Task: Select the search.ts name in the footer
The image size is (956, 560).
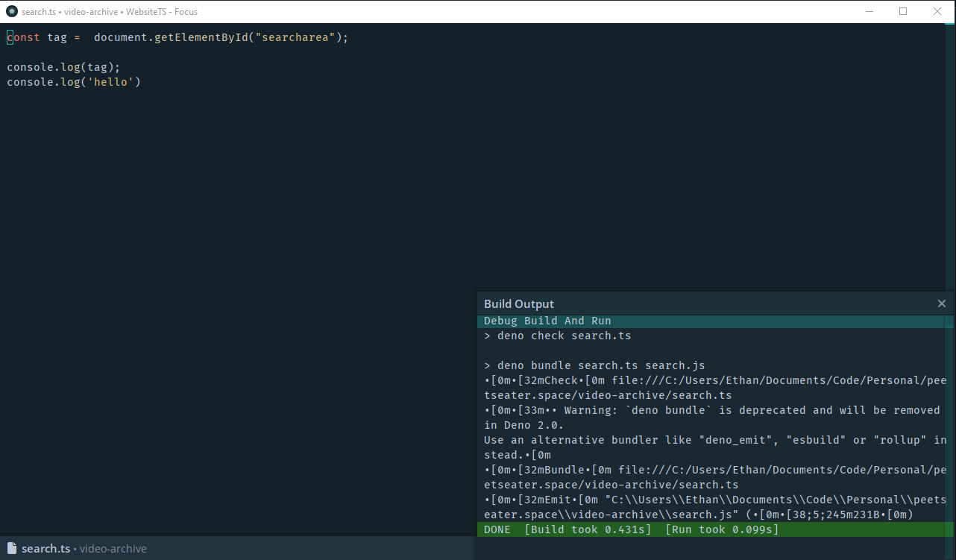Action: [x=45, y=548]
